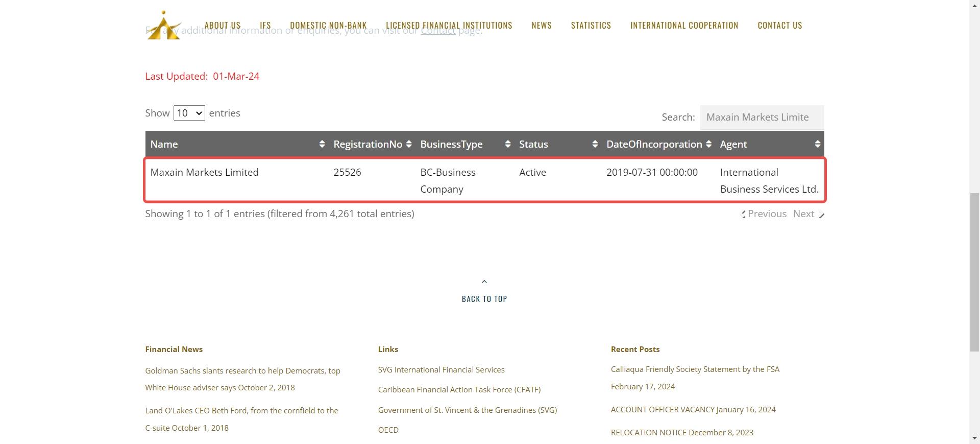Image resolution: width=980 pixels, height=444 pixels.
Task: Open ACCOUNT OFFICER VACANCY post
Action: point(693,409)
